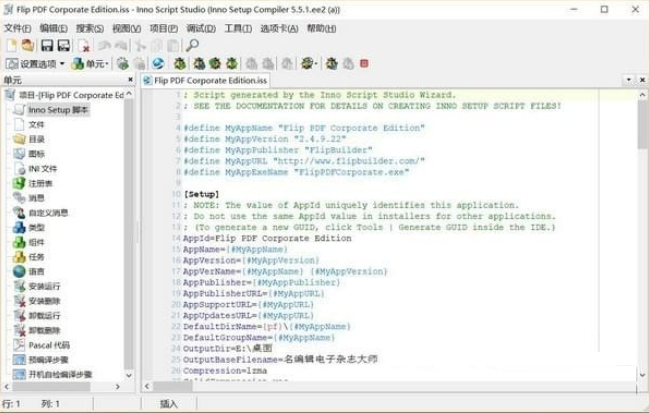Save the current script

(x=47, y=45)
